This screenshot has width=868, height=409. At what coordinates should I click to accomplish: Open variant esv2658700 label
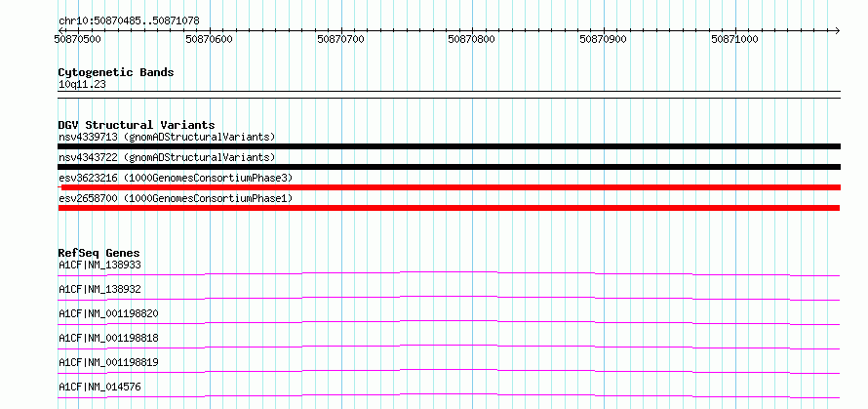pos(176,198)
